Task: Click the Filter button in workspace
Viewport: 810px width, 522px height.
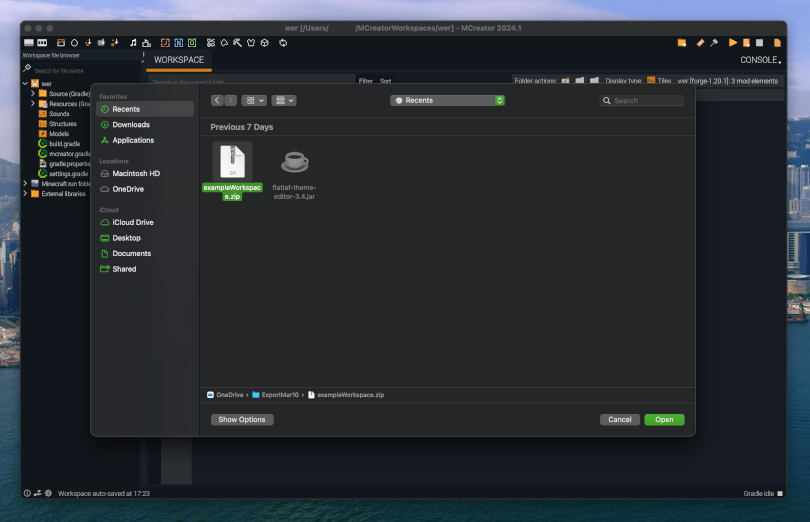Action: click(x=366, y=81)
